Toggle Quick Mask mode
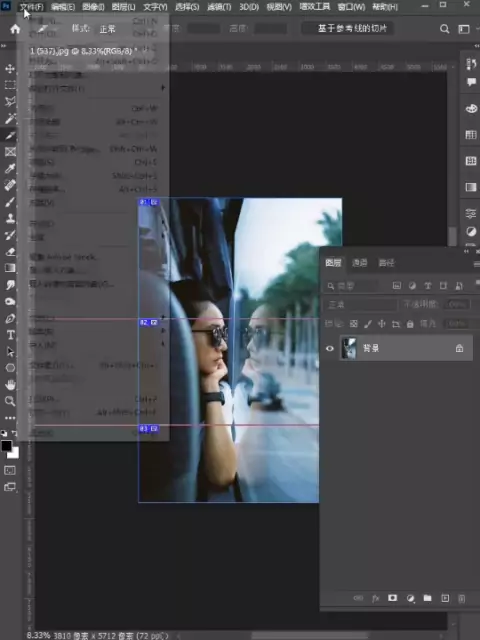 [x=10, y=470]
